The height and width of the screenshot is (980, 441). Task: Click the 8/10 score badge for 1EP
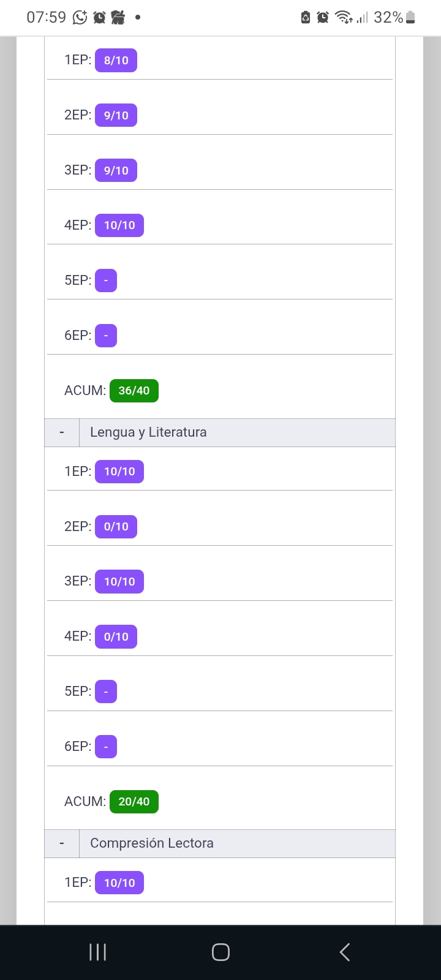(116, 61)
